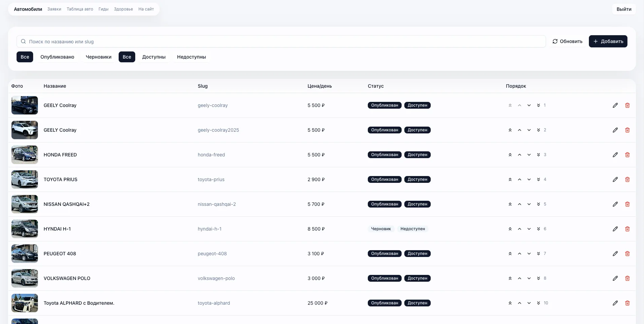Move HYNDAI H-1 to the top
Screen dimensions: 644x324
click(510, 229)
